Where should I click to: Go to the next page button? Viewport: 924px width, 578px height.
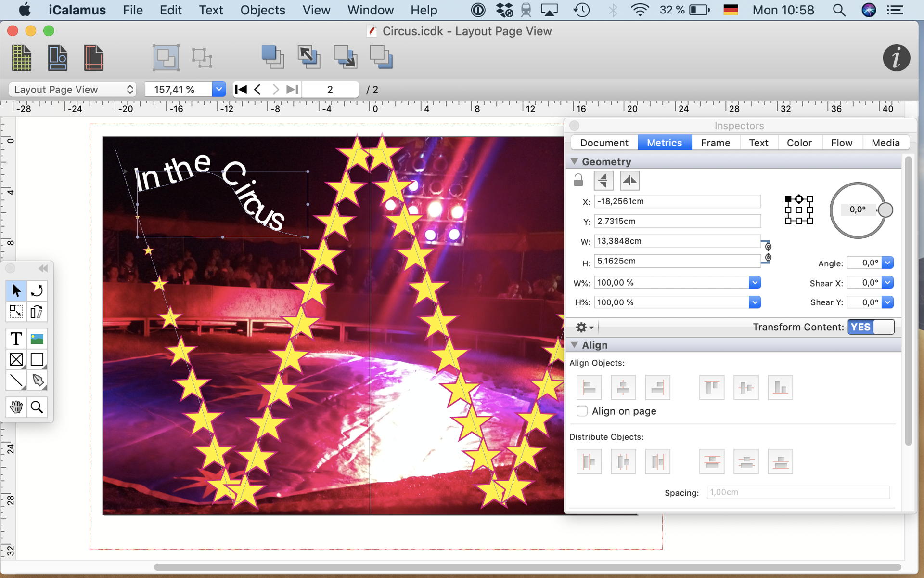point(275,90)
